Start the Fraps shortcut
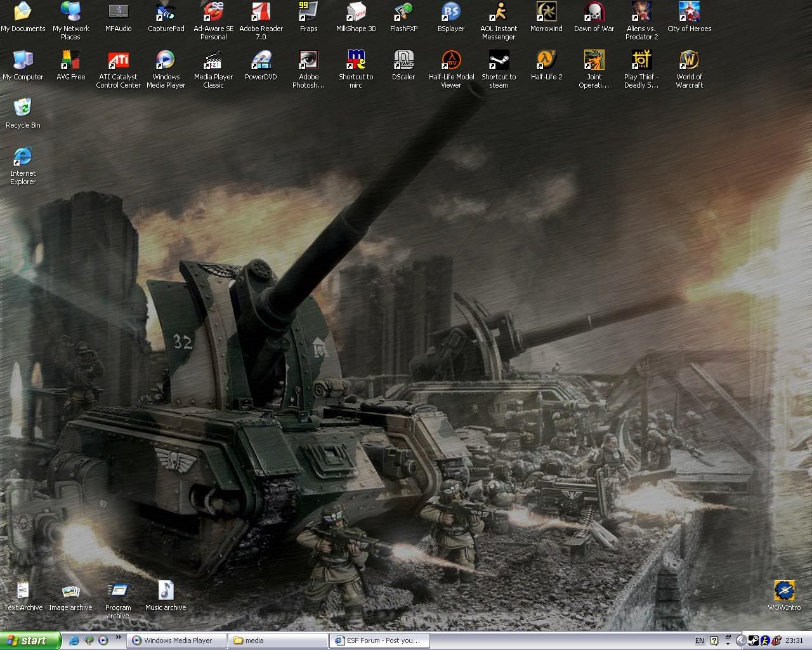812x650 pixels. click(x=308, y=17)
